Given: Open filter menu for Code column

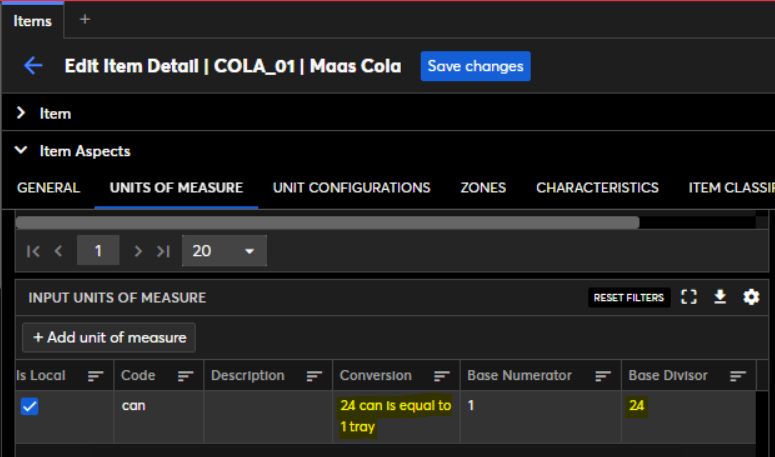Looking at the screenshot, I should (185, 376).
